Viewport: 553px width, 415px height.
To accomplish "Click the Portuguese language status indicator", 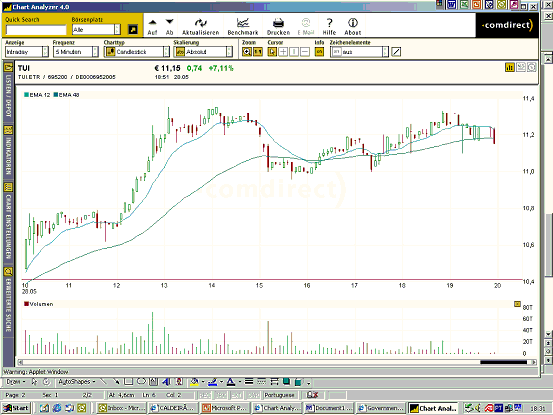I will point(279,395).
